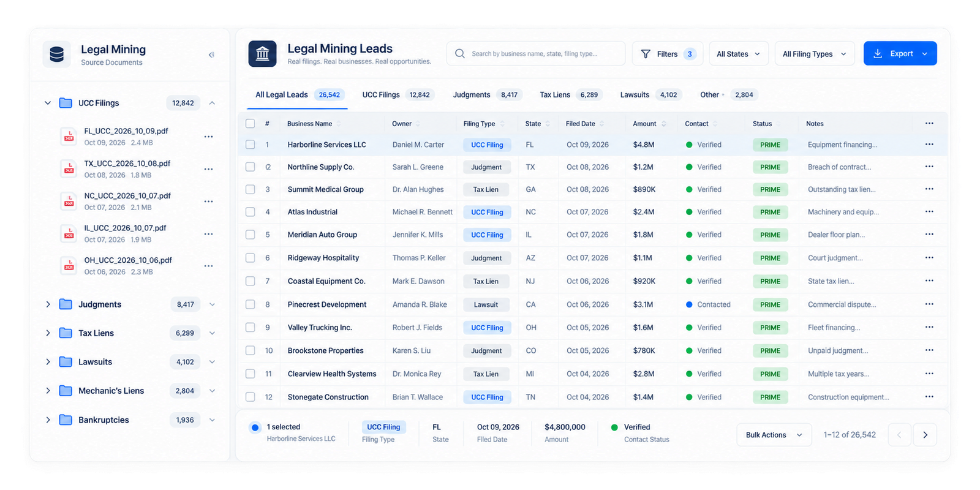The height and width of the screenshot is (490, 980).
Task: Click the PDF icon of OH_UCC_2026_10_06.pdf
Action: tap(69, 266)
